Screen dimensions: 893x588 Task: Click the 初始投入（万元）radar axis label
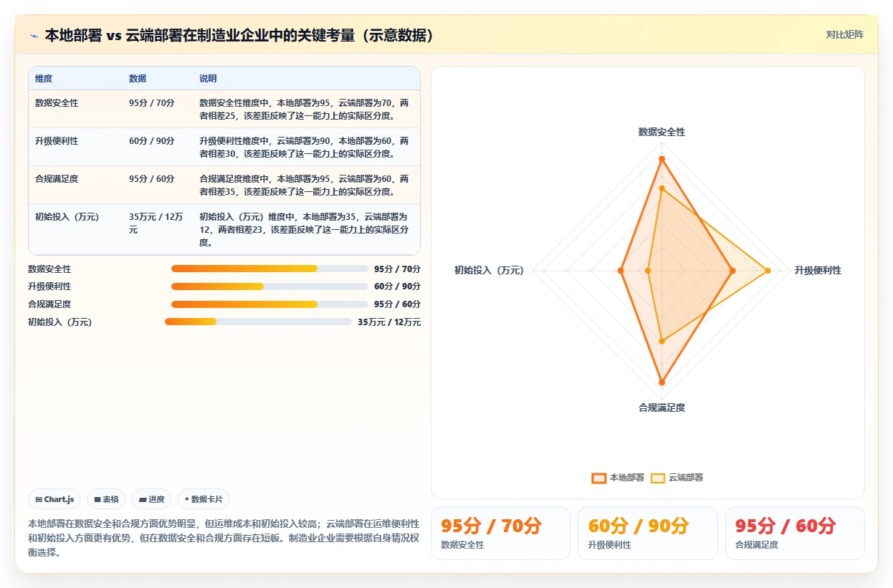(x=489, y=270)
